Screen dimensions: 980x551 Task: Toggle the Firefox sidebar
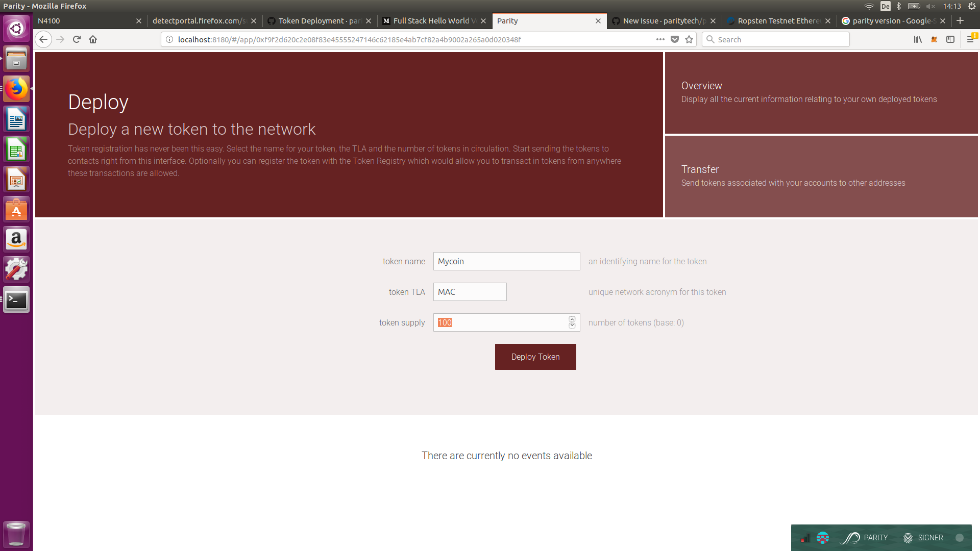click(x=950, y=39)
